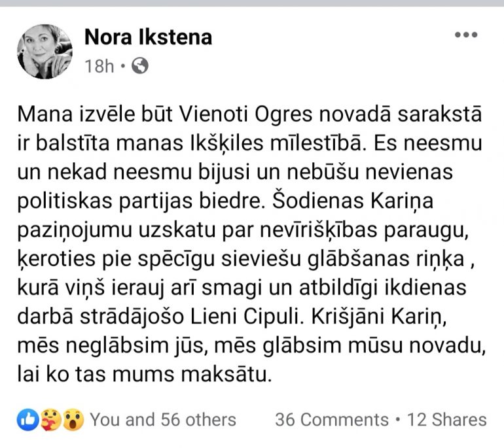Open the three-dot post options menu

[x=465, y=35]
